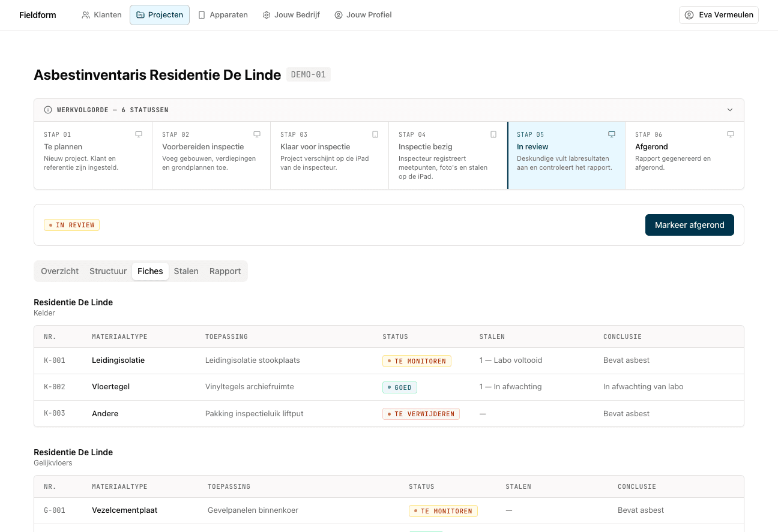The height and width of the screenshot is (532, 778).
Task: Click 'Leidingisolatie stookplaats' cell
Action: pos(253,360)
